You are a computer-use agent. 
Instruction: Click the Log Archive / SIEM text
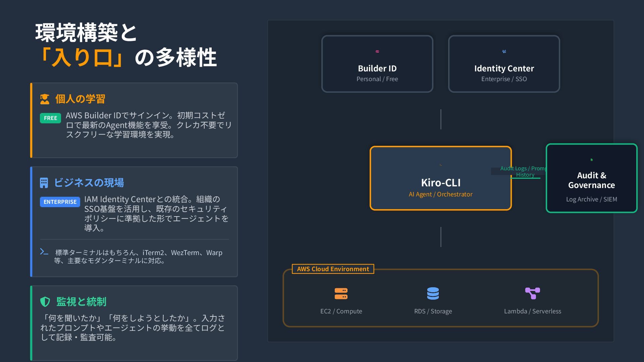[591, 199]
